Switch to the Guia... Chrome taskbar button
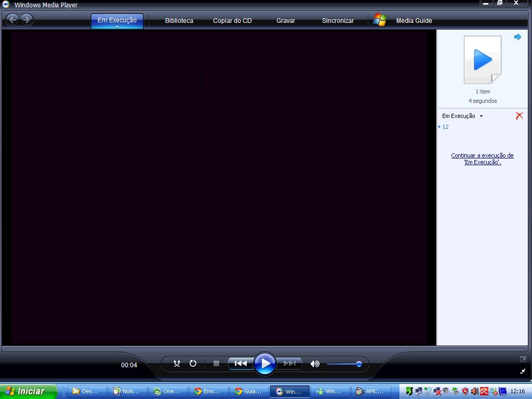The image size is (532, 399). click(249, 392)
